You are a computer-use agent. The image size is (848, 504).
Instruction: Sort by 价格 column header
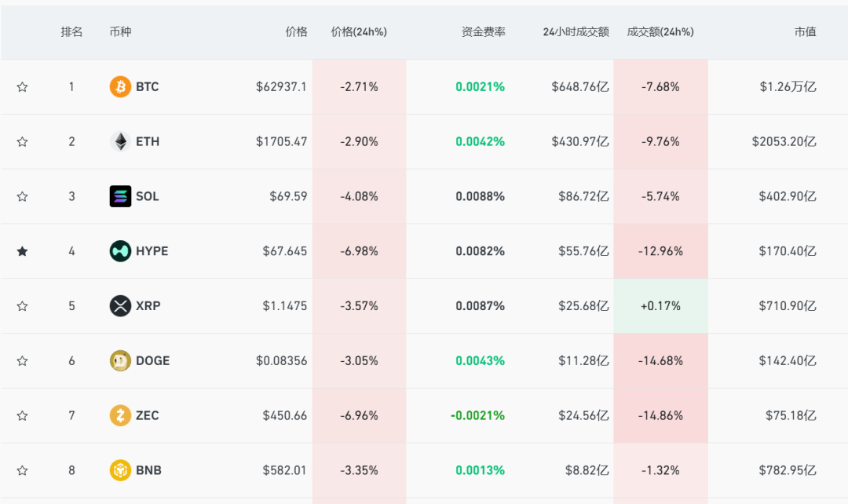click(296, 32)
